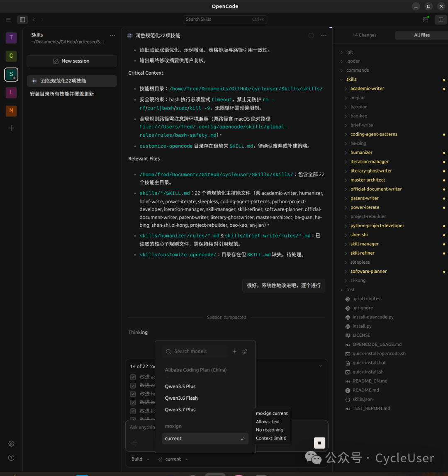Open the help question mark icon
The image size is (448, 476).
[x=11, y=458]
